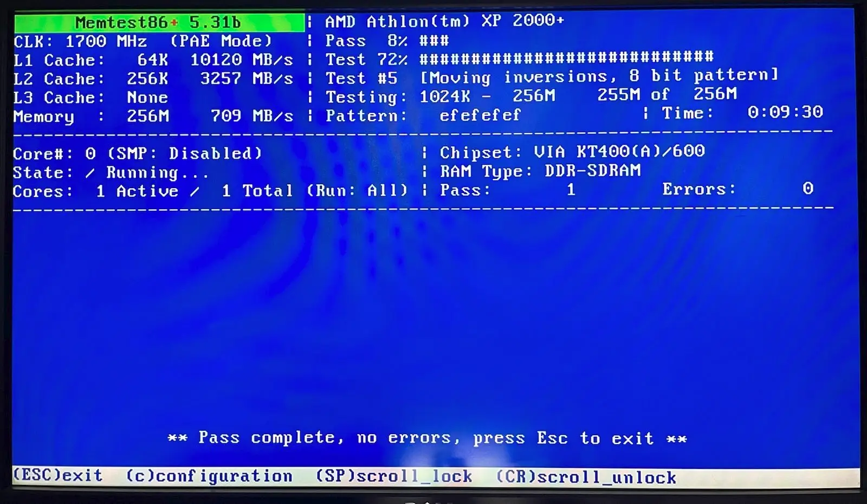Click the Errors count value 0
Viewport: 867px width, 504px height.
[808, 189]
